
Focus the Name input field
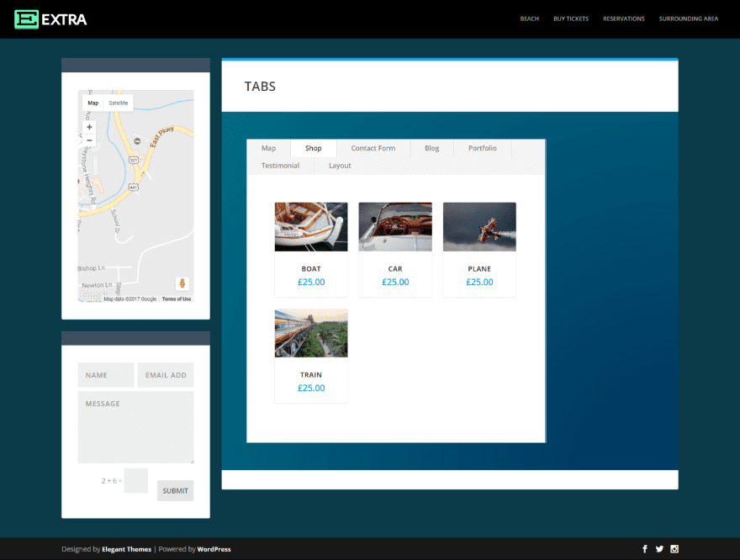106,375
